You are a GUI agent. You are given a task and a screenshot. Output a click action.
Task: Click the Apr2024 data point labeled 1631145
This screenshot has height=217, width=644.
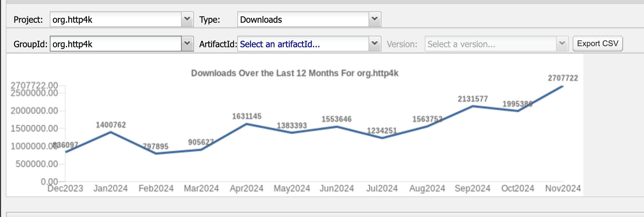[247, 124]
